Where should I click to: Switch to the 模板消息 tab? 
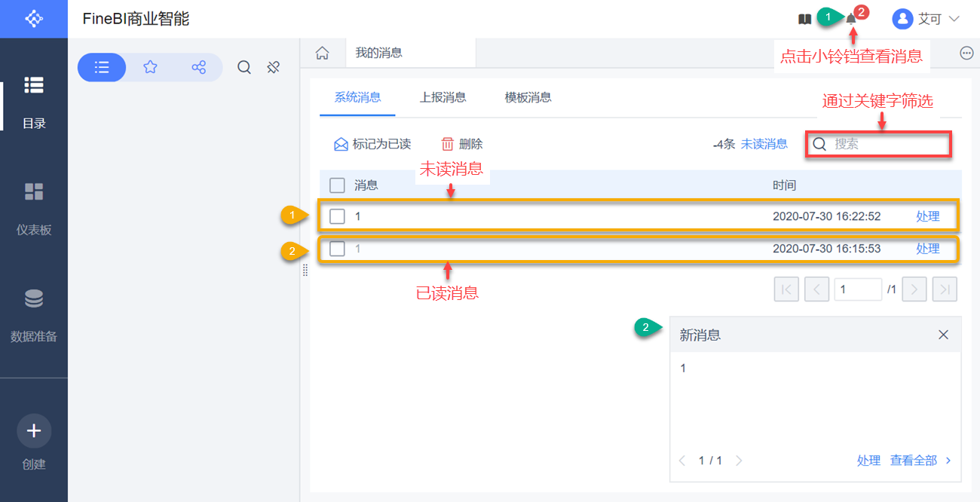tap(528, 97)
